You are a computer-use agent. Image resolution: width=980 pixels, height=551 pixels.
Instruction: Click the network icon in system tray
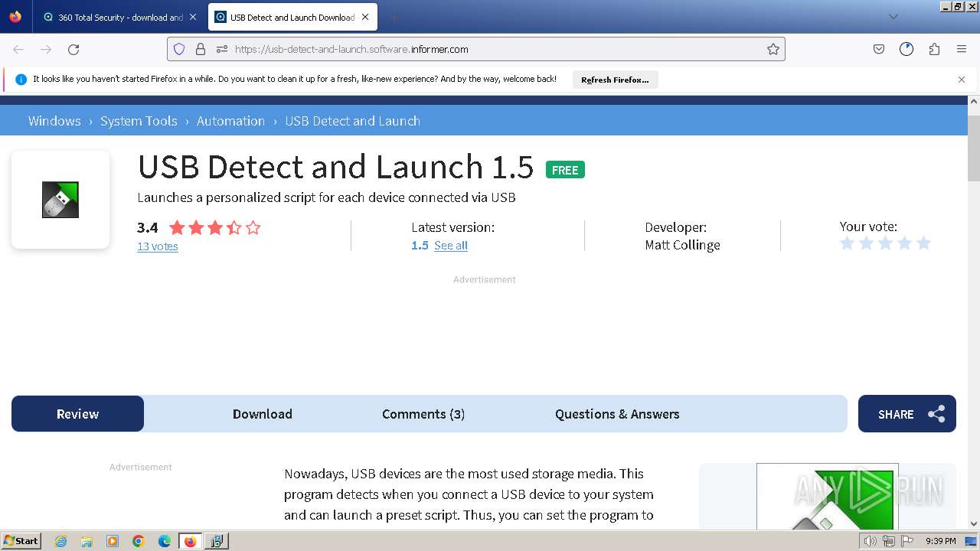tap(889, 541)
